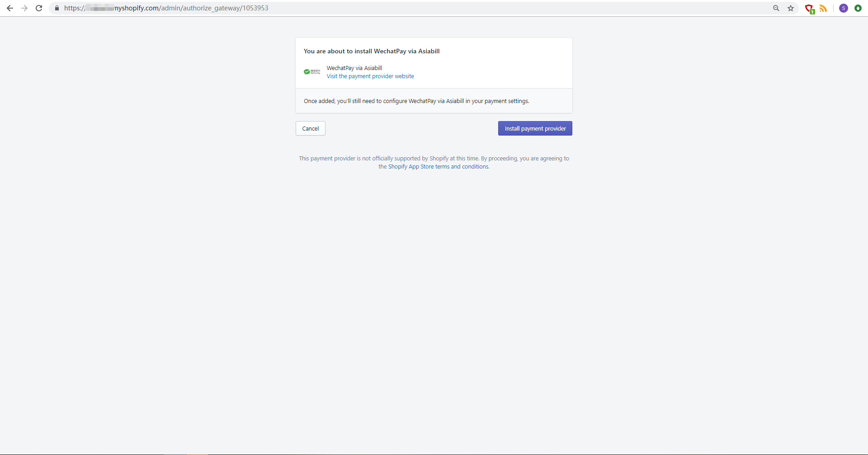868x455 pixels.
Task: Go forward in browser history
Action: pos(24,8)
